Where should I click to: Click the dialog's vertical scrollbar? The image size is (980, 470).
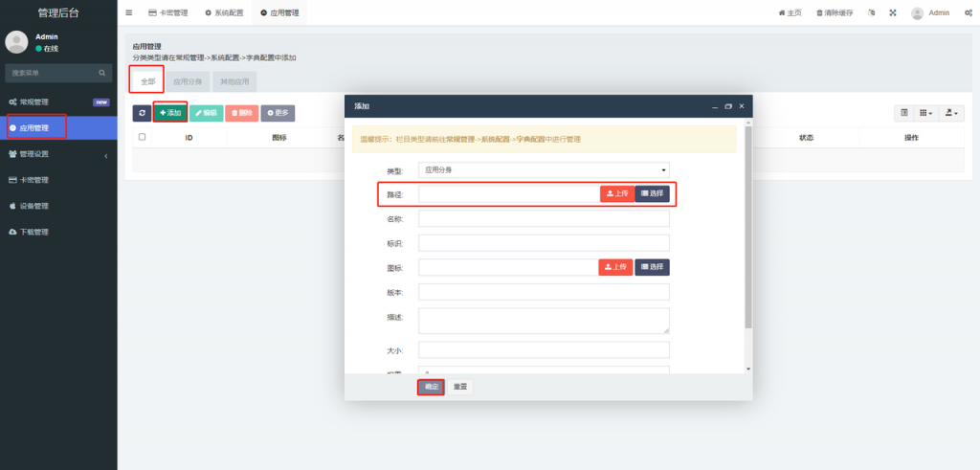[x=748, y=228]
